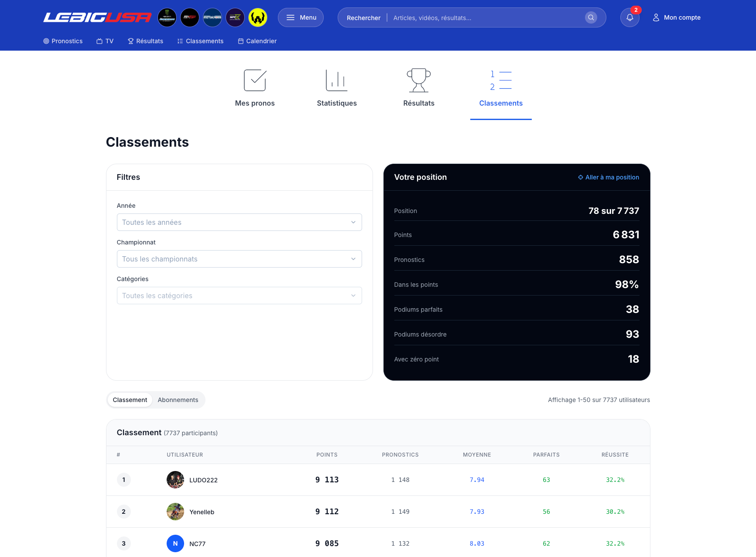Open Calendrier in the navigation bar

pyautogui.click(x=257, y=41)
